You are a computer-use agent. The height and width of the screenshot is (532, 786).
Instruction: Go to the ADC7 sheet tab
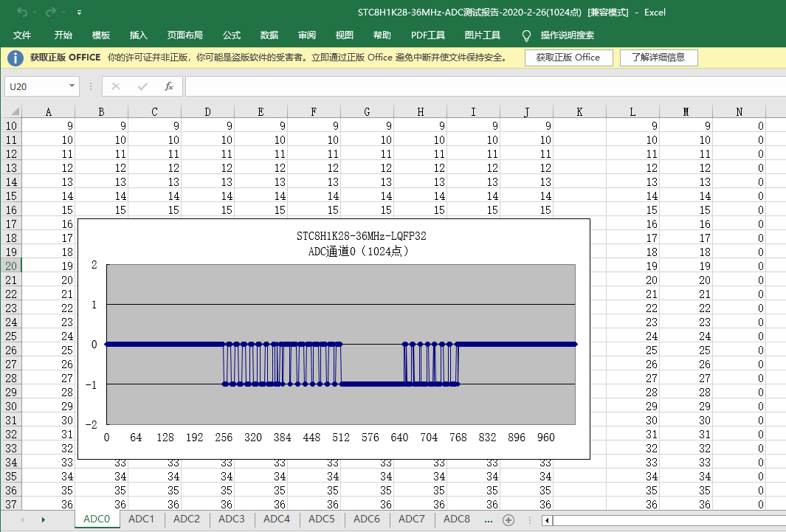coord(412,519)
